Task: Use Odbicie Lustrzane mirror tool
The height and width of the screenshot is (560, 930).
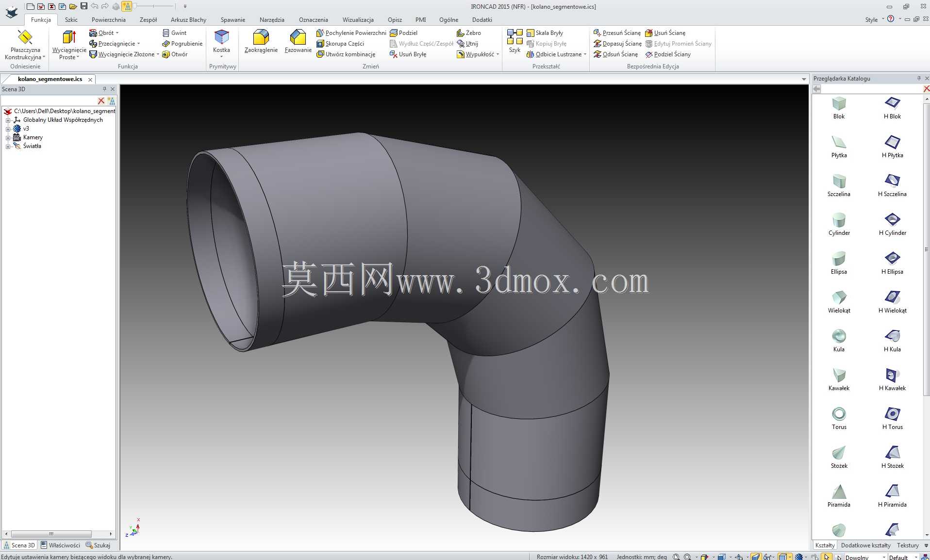Action: [x=554, y=54]
